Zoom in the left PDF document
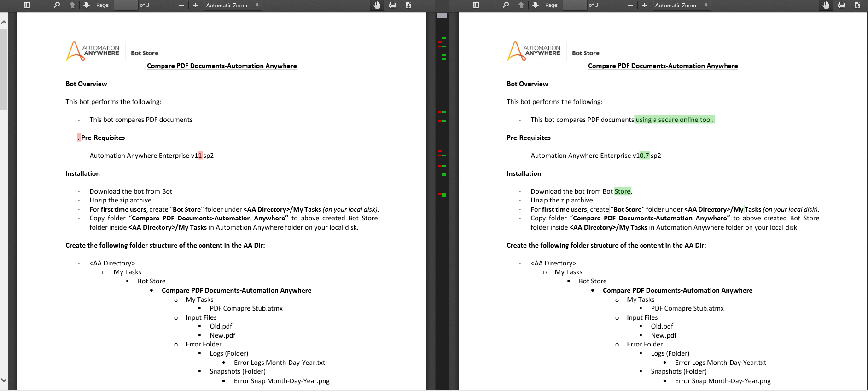The width and height of the screenshot is (868, 392). pos(196,5)
